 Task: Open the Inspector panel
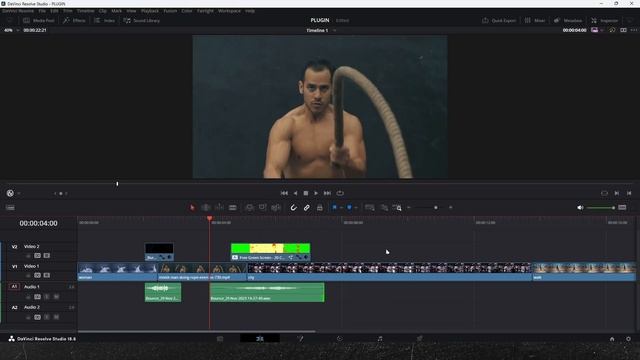coord(604,20)
